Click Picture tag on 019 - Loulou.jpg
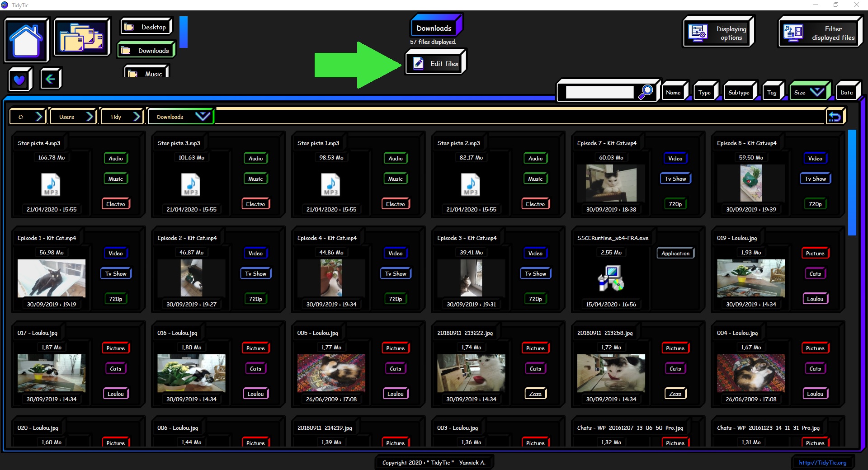 (x=815, y=253)
